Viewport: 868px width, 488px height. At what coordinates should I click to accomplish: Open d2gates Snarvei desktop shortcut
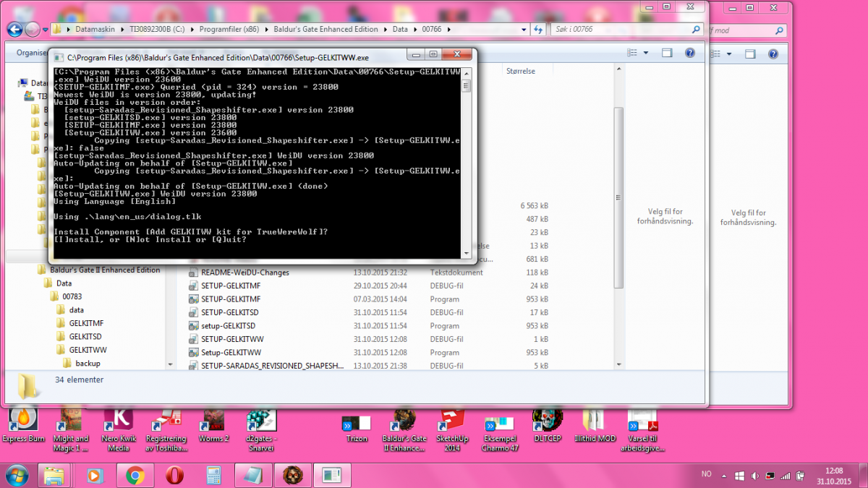(260, 430)
